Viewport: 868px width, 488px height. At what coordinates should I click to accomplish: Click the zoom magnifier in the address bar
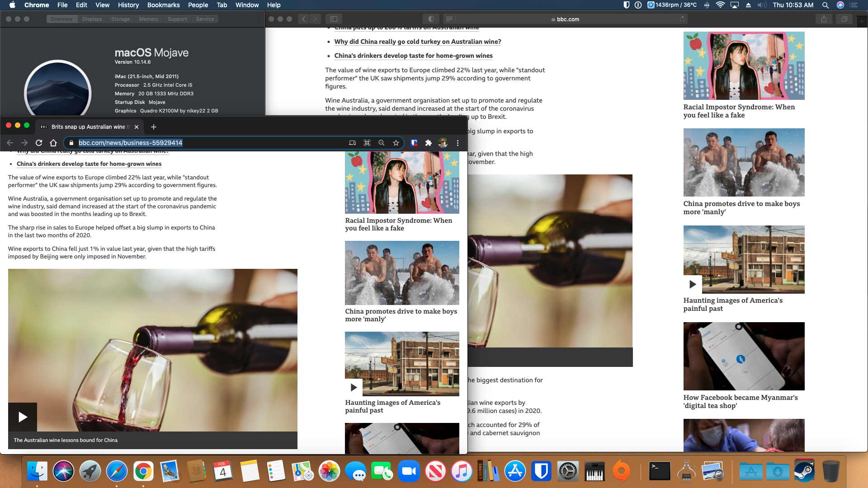point(382,143)
